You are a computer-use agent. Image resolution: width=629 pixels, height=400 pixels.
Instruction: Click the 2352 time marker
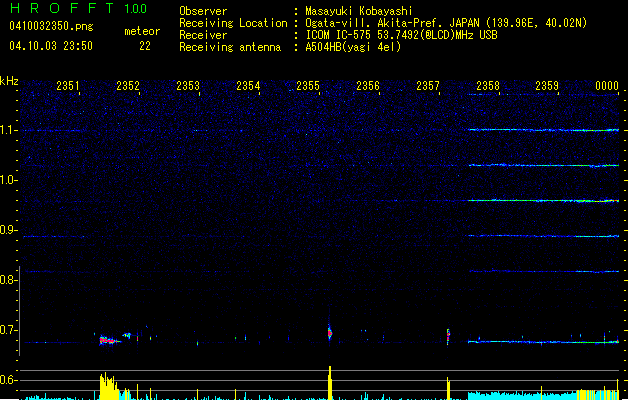[128, 86]
